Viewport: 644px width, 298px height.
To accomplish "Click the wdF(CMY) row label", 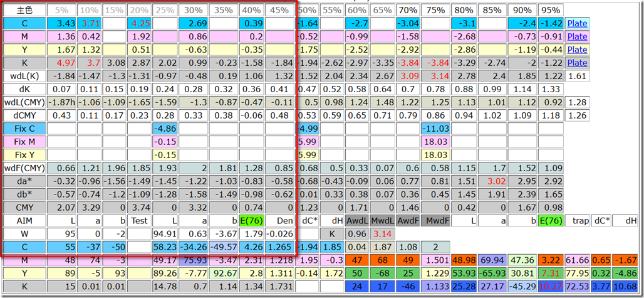I will pyautogui.click(x=24, y=168).
